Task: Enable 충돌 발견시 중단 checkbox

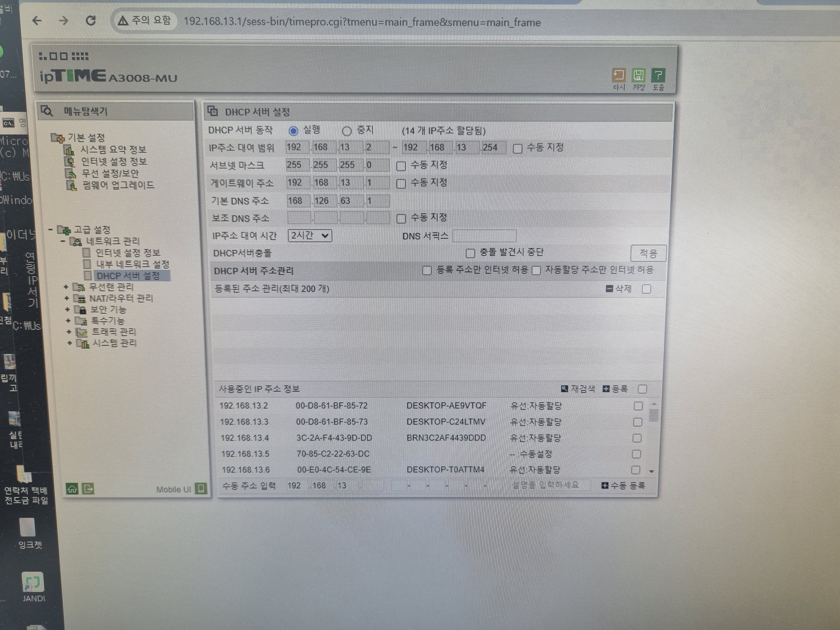Action: coord(470,253)
